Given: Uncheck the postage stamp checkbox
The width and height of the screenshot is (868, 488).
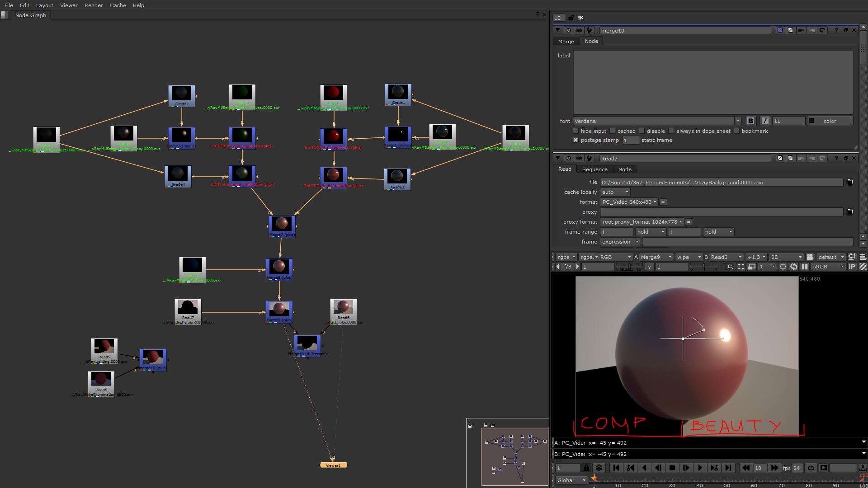Looking at the screenshot, I should (x=576, y=140).
